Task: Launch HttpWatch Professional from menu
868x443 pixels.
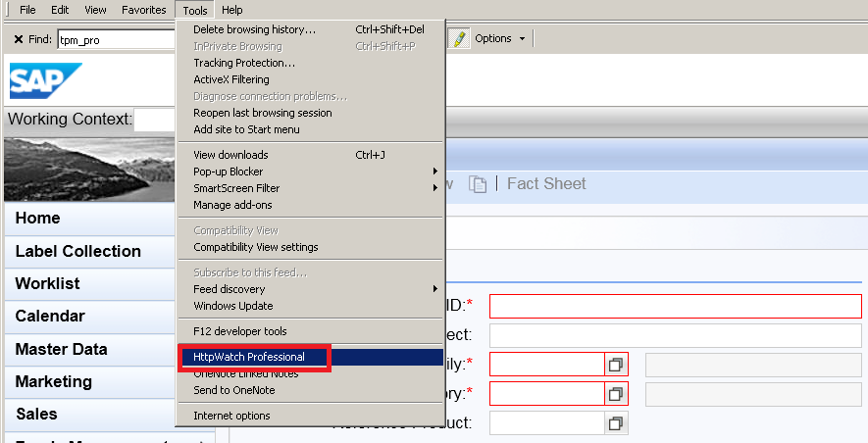Action: point(310,357)
